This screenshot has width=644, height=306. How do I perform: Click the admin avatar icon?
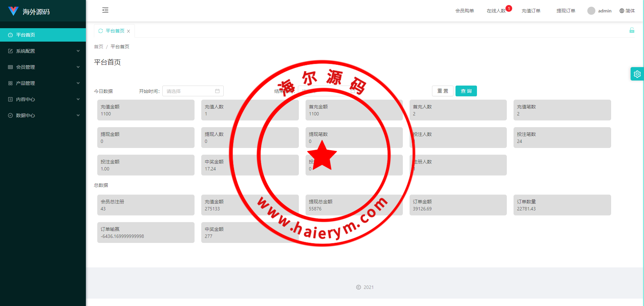[591, 11]
